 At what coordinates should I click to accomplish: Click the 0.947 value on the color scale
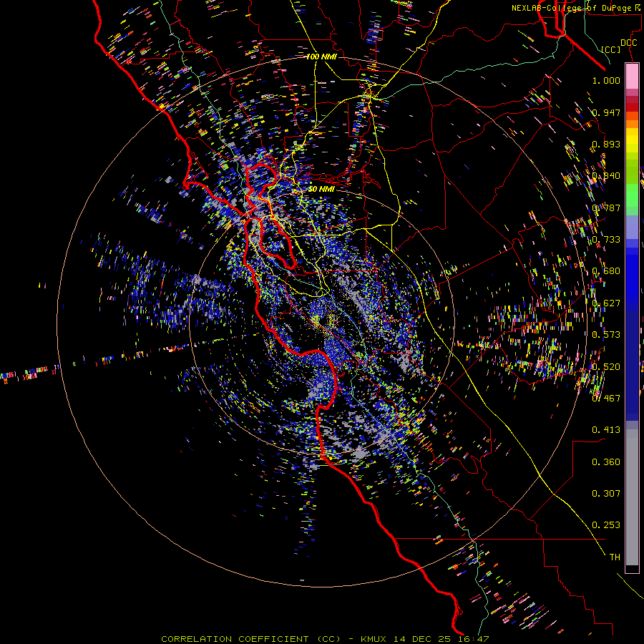[606, 112]
